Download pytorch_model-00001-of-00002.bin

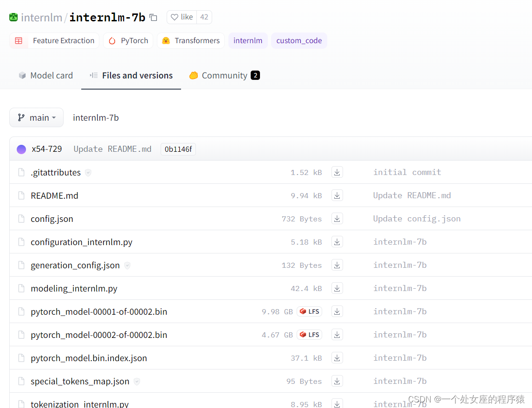click(337, 311)
